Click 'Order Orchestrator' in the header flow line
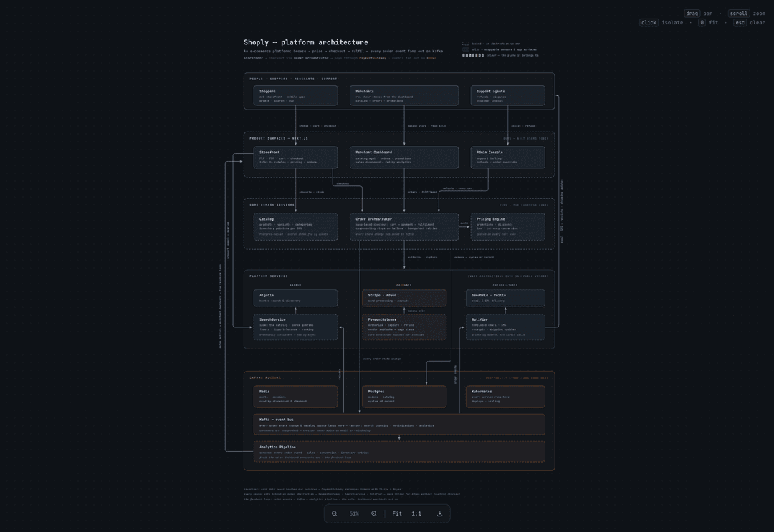This screenshot has height=532, width=774. 311,58
